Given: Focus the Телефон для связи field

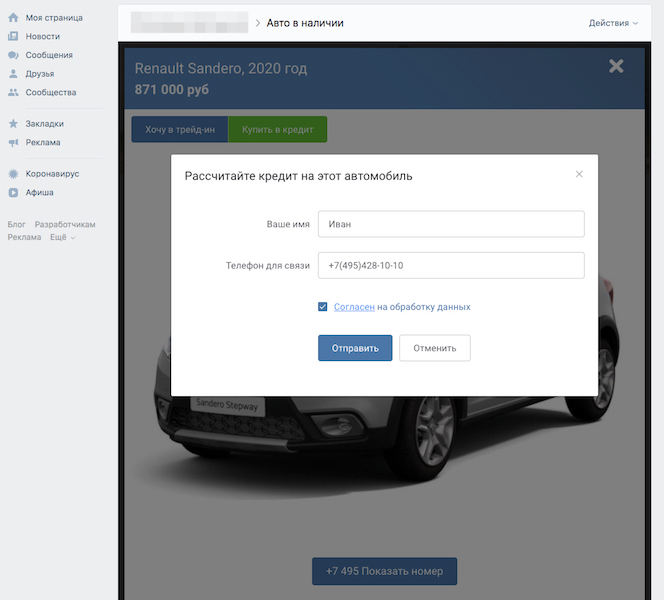Looking at the screenshot, I should coord(451,265).
